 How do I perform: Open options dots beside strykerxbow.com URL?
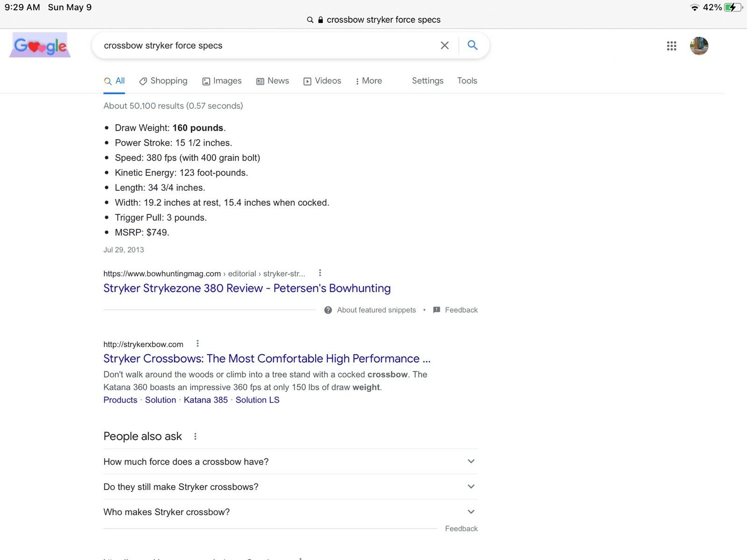tap(197, 344)
